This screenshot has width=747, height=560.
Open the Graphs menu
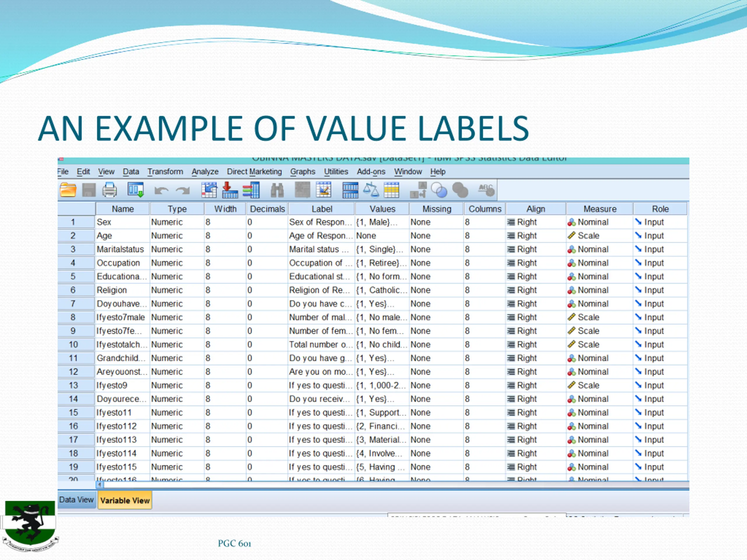coord(303,171)
